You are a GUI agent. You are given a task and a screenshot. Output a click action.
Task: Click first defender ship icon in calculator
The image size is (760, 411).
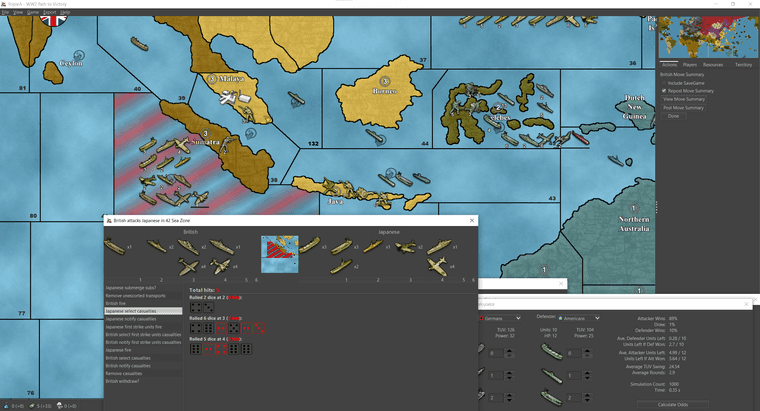tap(551, 351)
